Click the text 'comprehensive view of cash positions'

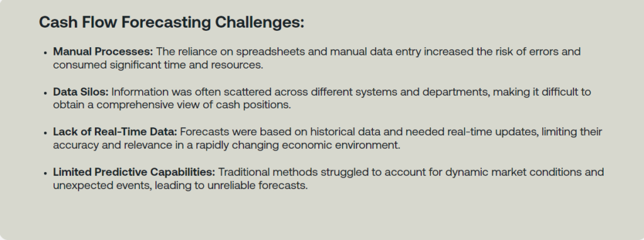click(x=192, y=105)
